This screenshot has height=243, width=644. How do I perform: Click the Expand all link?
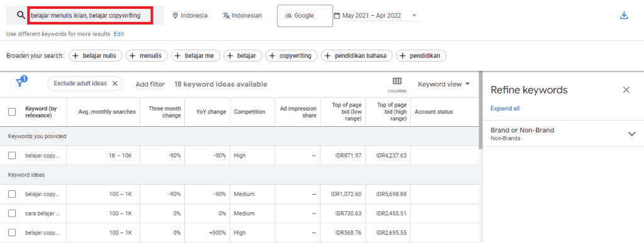(505, 109)
